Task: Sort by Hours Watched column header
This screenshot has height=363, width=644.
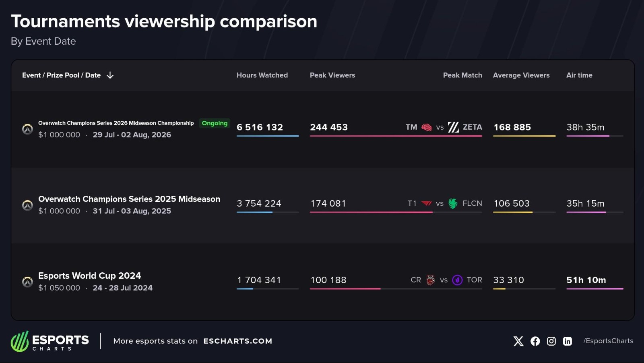Action: [262, 75]
